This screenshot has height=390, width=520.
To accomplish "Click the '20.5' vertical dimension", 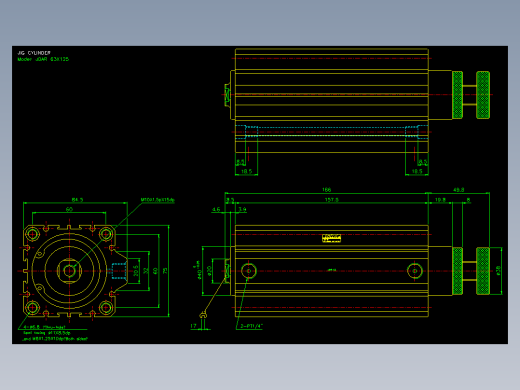I will pos(136,271).
